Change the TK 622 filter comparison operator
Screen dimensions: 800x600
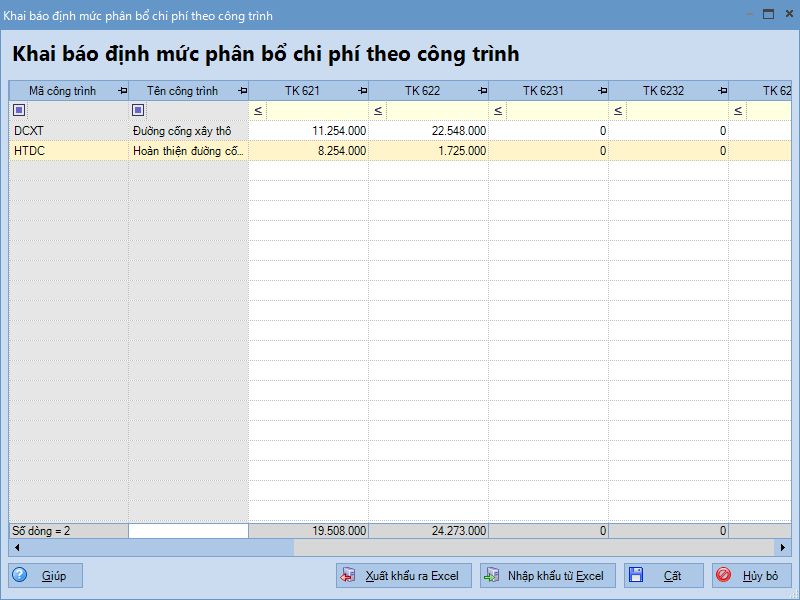click(x=378, y=110)
